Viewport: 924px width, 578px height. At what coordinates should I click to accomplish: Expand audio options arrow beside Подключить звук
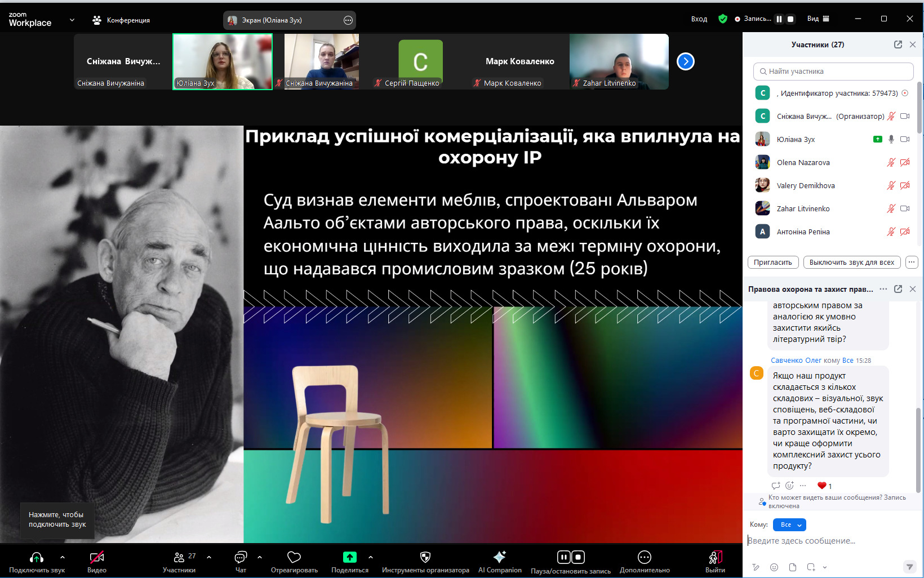(63, 557)
